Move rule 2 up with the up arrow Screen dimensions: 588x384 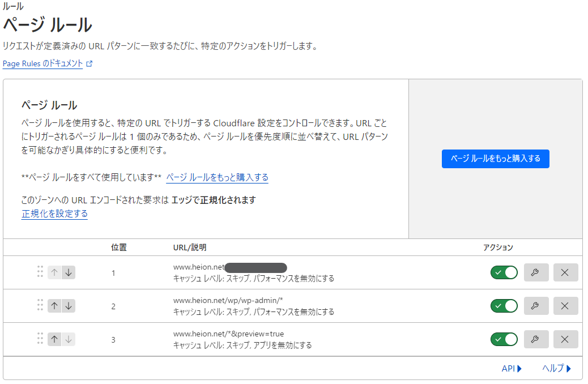(54, 306)
